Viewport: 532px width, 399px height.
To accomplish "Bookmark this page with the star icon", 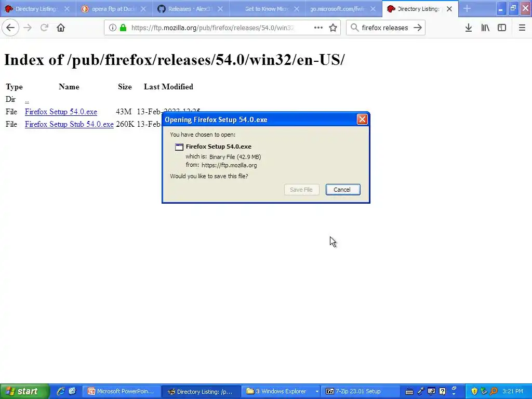I will point(333,28).
